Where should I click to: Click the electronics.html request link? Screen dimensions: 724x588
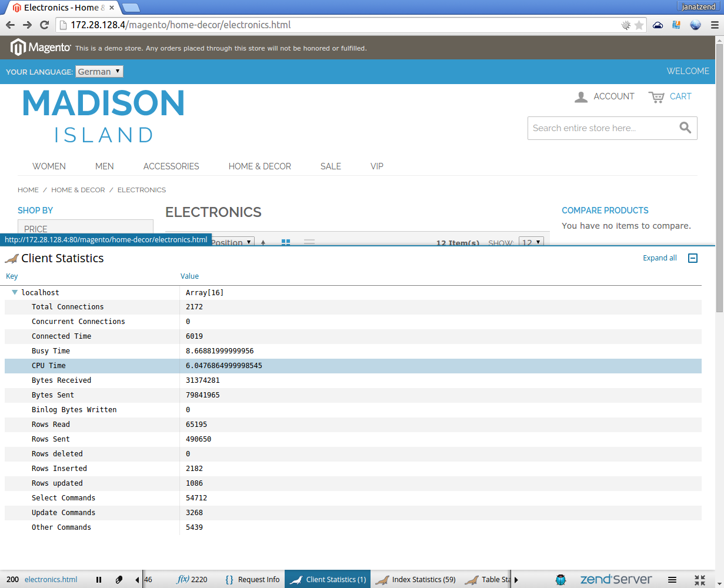pyautogui.click(x=51, y=580)
